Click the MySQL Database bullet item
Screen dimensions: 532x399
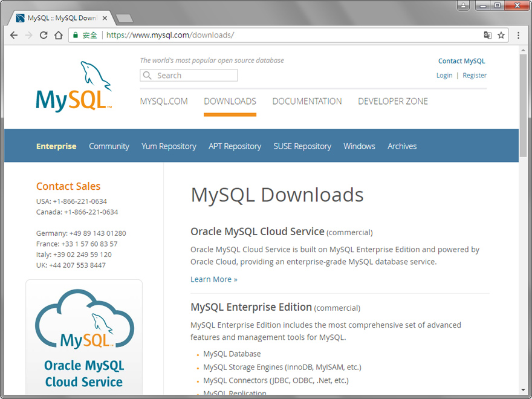(232, 354)
